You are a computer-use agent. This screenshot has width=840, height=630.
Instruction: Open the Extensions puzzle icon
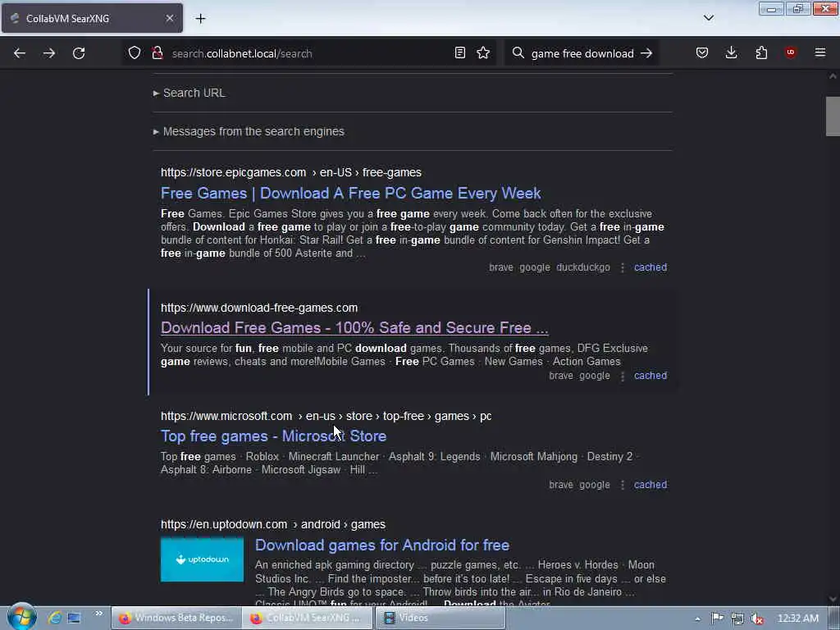(761, 52)
